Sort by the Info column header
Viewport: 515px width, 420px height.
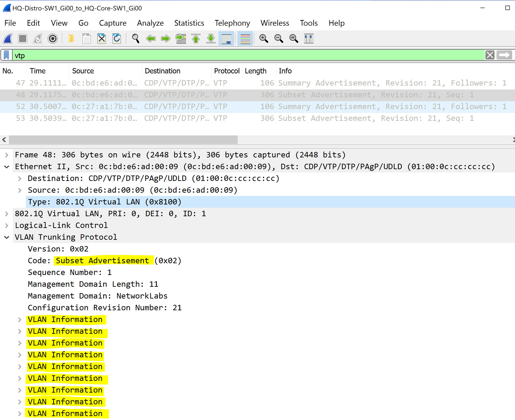tap(395, 71)
